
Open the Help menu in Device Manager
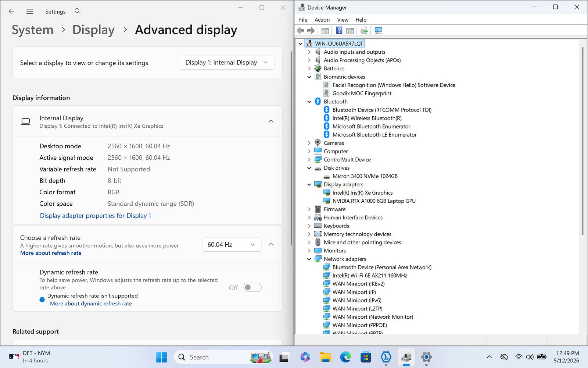pos(361,20)
